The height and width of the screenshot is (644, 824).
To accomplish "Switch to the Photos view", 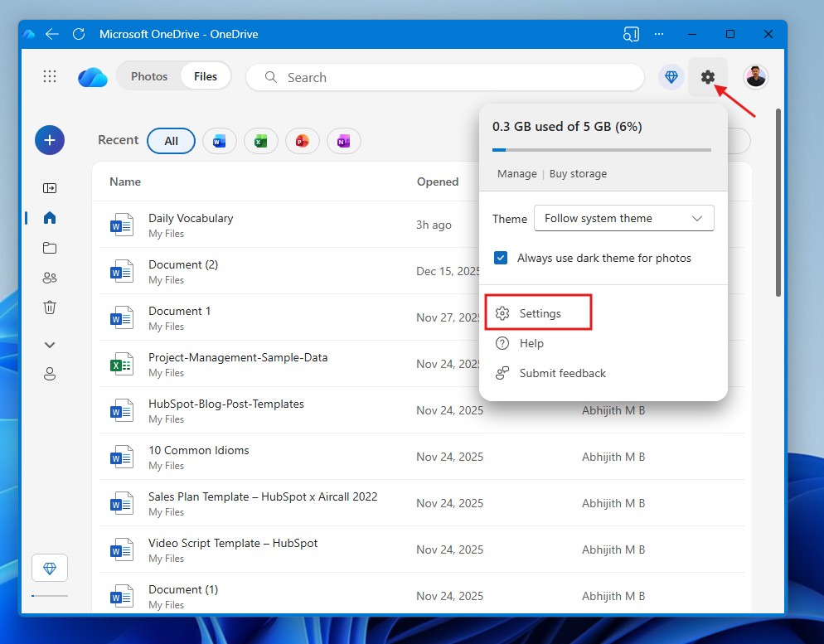I will click(x=149, y=75).
